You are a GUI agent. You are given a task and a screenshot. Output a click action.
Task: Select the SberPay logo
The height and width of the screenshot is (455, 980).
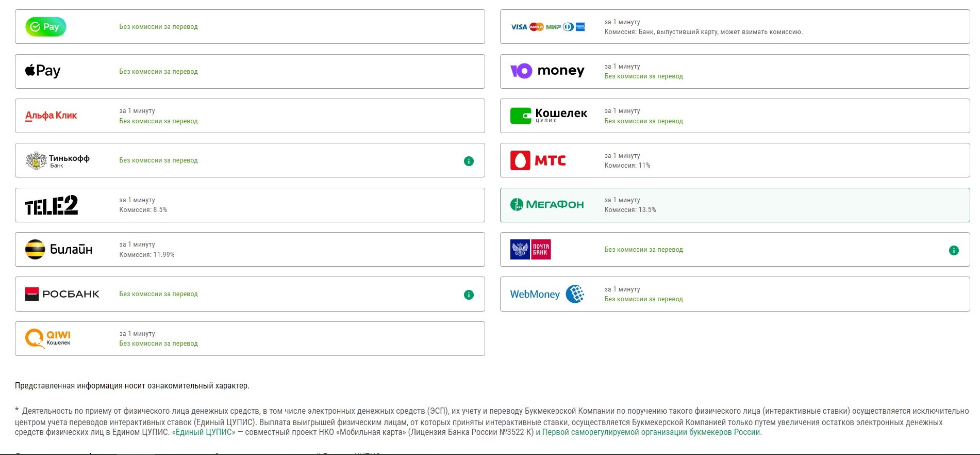pos(46,27)
